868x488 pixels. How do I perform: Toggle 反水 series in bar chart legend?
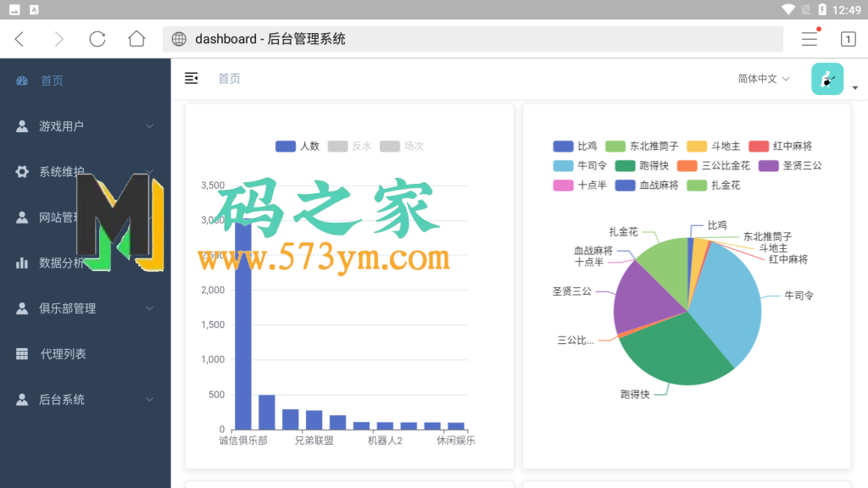(x=350, y=146)
